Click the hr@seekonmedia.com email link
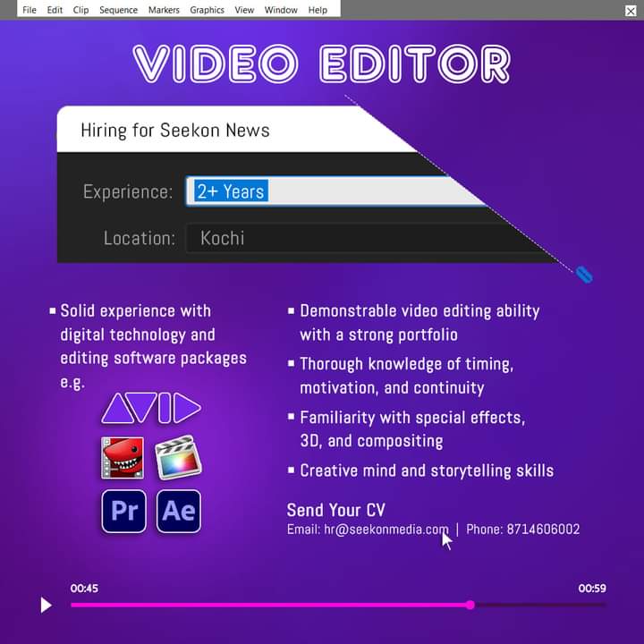Screen dimensions: 644x644 (x=386, y=530)
